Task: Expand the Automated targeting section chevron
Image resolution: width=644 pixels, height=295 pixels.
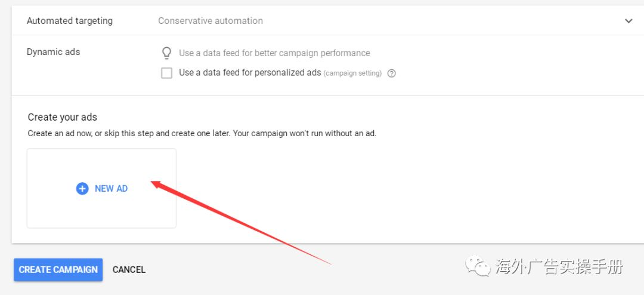Action: coord(628,21)
